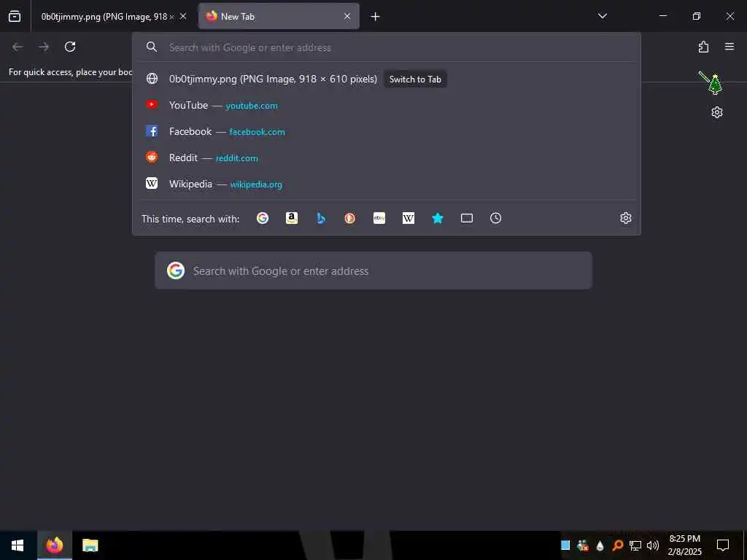Screen dimensions: 747x560
Task: Open the volume control in system tray
Action: click(x=653, y=545)
